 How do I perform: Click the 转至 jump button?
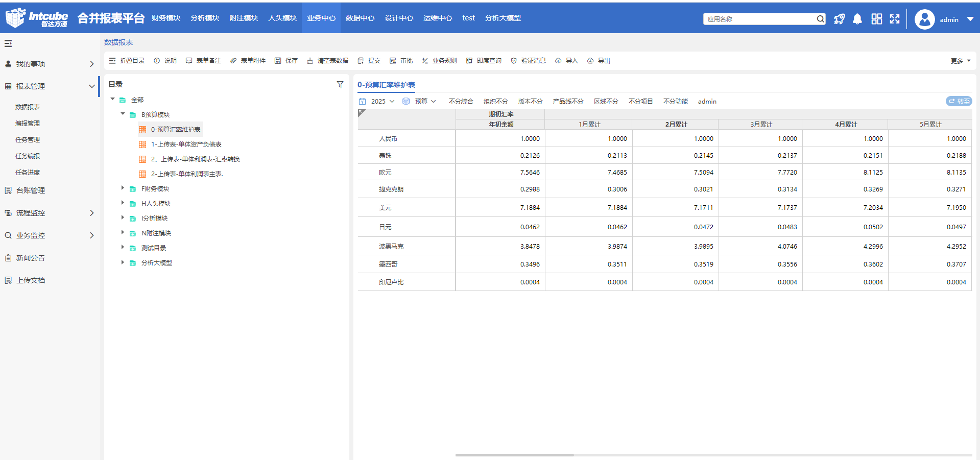pyautogui.click(x=959, y=101)
